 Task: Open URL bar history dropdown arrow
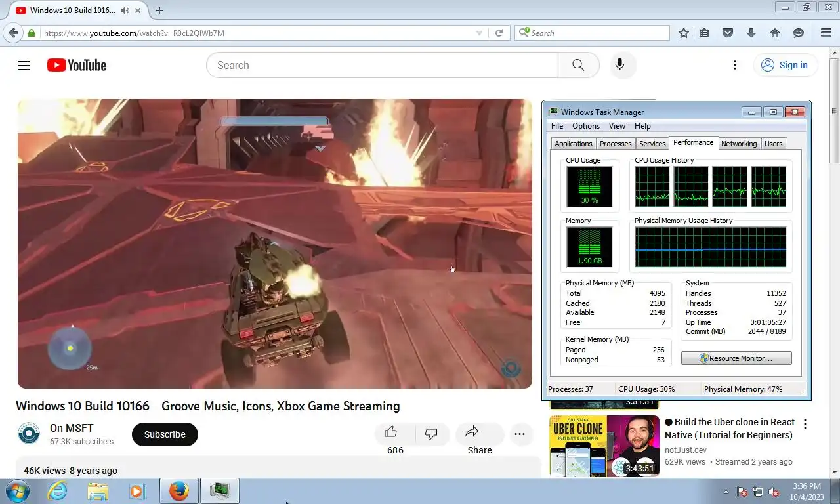[479, 33]
